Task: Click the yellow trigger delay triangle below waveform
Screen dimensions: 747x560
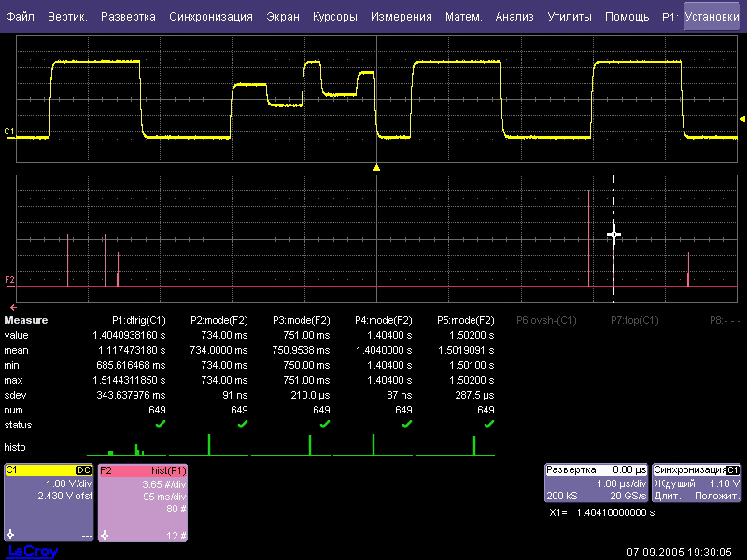Action: coord(376,168)
